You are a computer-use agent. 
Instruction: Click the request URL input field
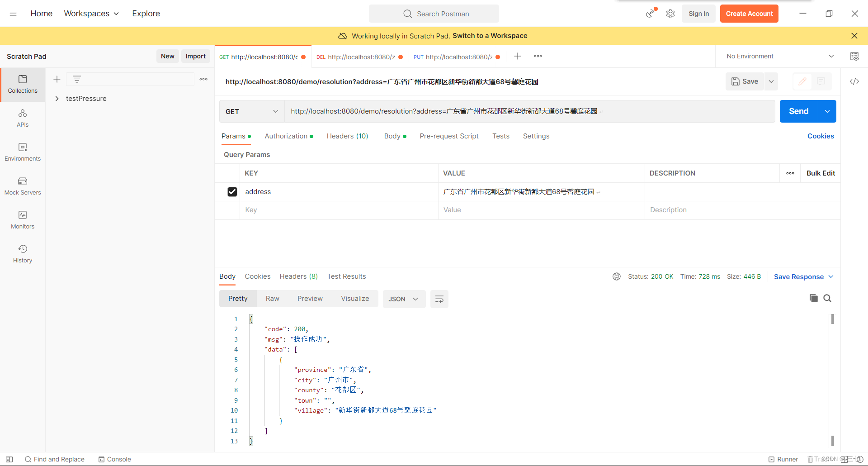(529, 111)
